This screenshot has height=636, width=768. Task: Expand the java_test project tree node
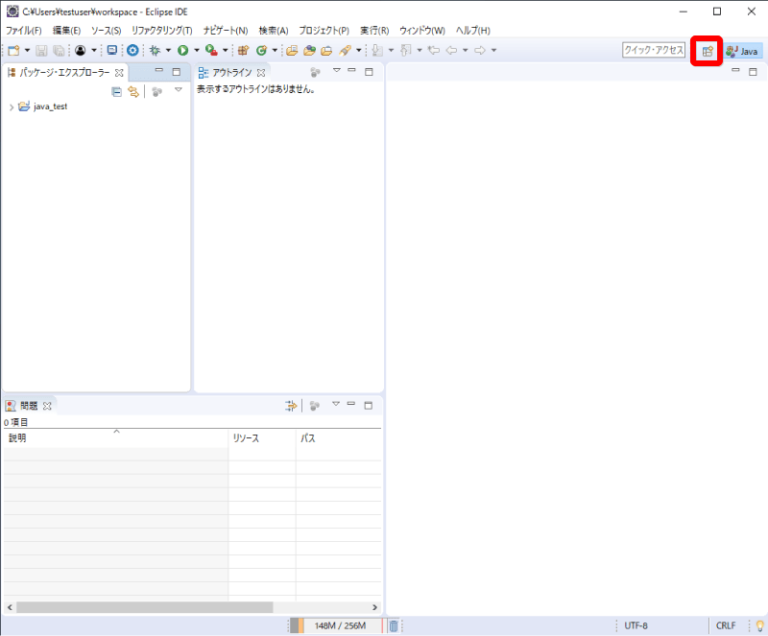coord(11,107)
